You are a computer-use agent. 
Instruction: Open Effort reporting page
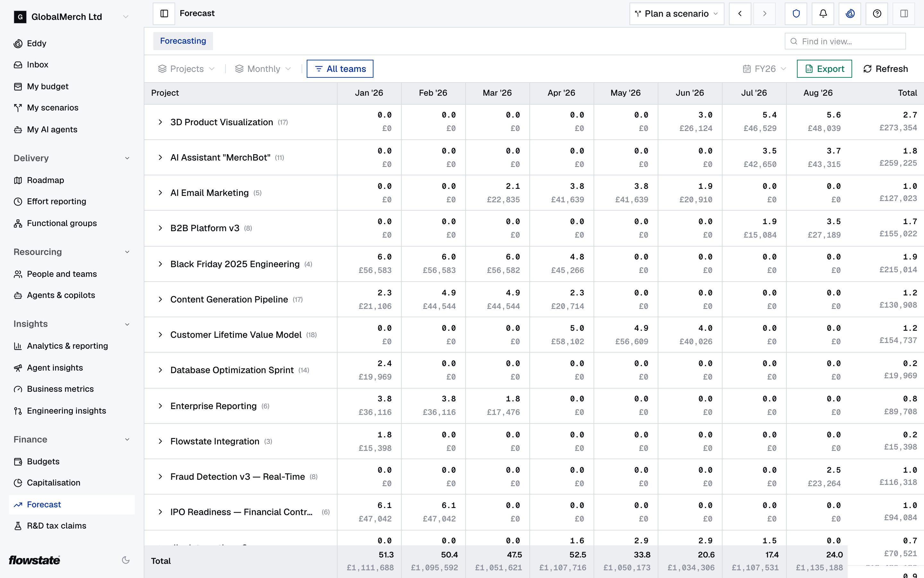click(x=72, y=201)
